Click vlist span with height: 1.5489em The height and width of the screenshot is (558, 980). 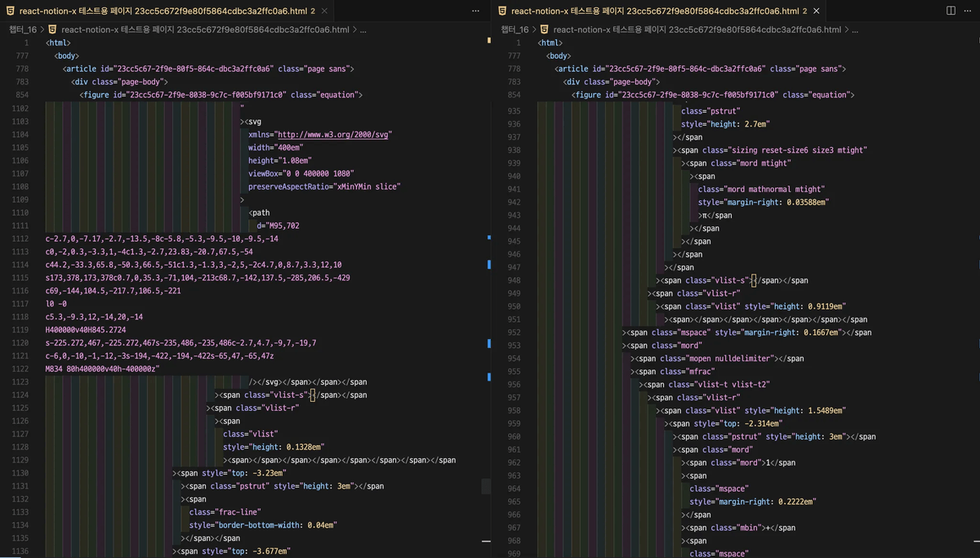(751, 410)
